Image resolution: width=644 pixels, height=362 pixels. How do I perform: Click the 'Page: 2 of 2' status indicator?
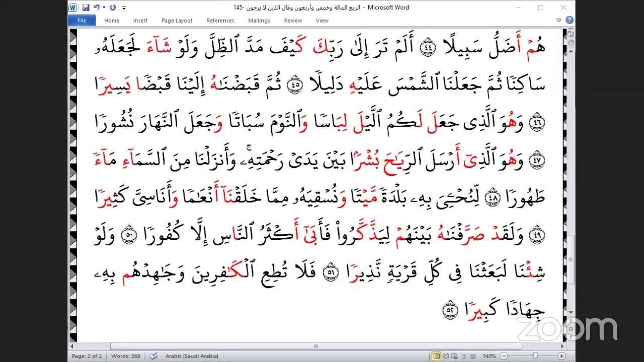87,356
